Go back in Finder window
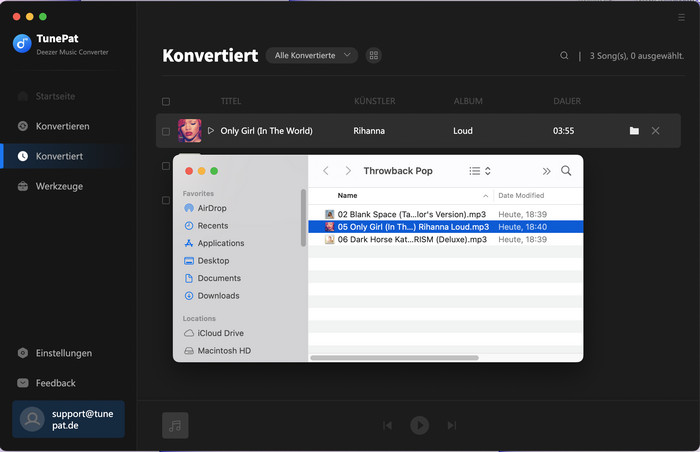The width and height of the screenshot is (700, 452). (326, 171)
